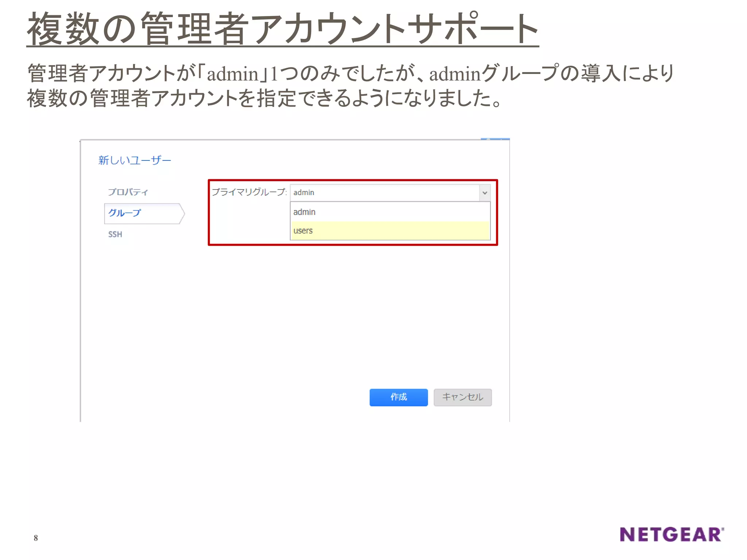Click the slide heading 複数の管理者アカウントサポート
Screen dimensions: 747x560
(x=283, y=28)
